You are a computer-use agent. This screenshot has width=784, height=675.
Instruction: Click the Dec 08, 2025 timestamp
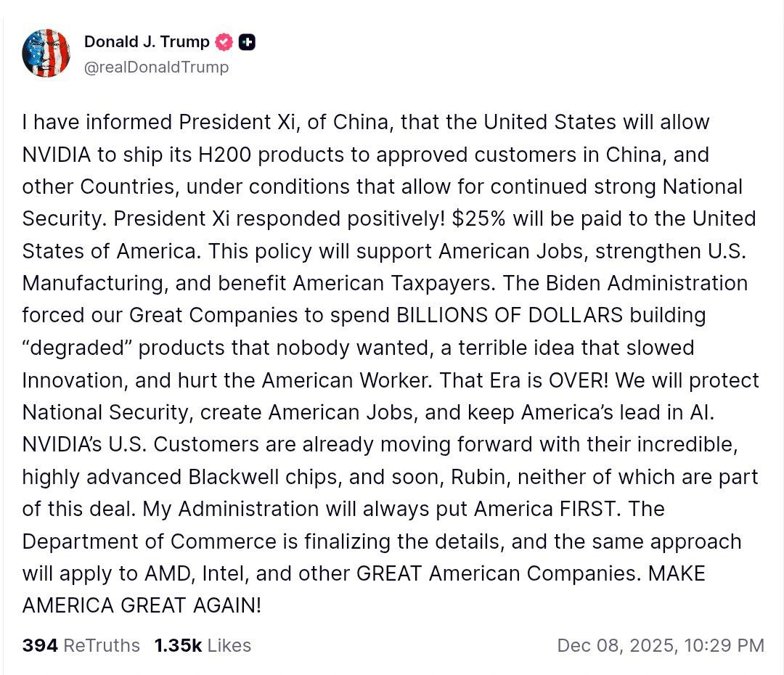pyautogui.click(x=659, y=645)
